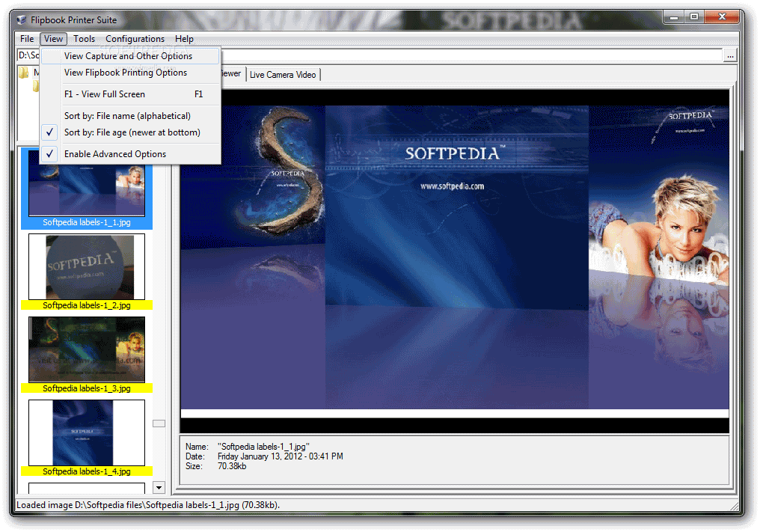Open the Tools menu
This screenshot has width=760, height=532.
pos(84,39)
